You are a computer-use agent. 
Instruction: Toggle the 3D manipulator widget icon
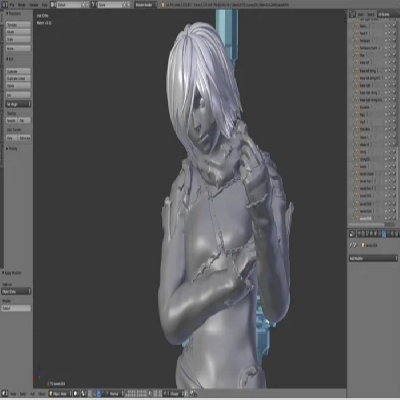pyautogui.click(x=99, y=394)
